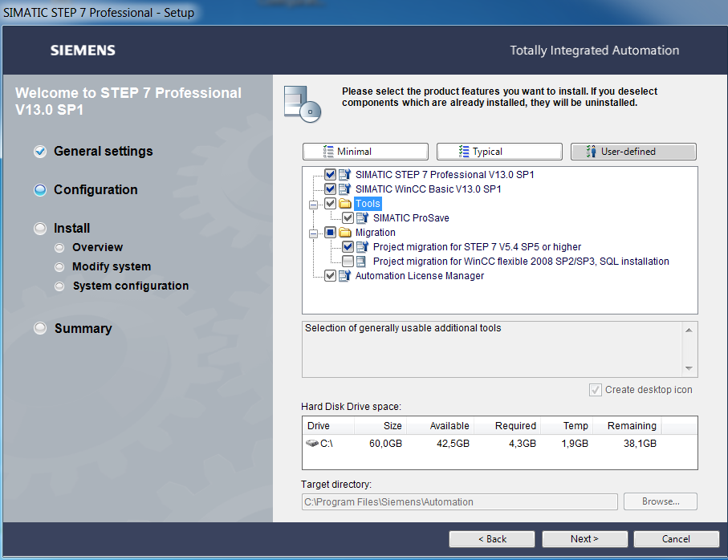728x560 pixels.
Task: Select the System configuration sub-step
Action: (x=122, y=286)
